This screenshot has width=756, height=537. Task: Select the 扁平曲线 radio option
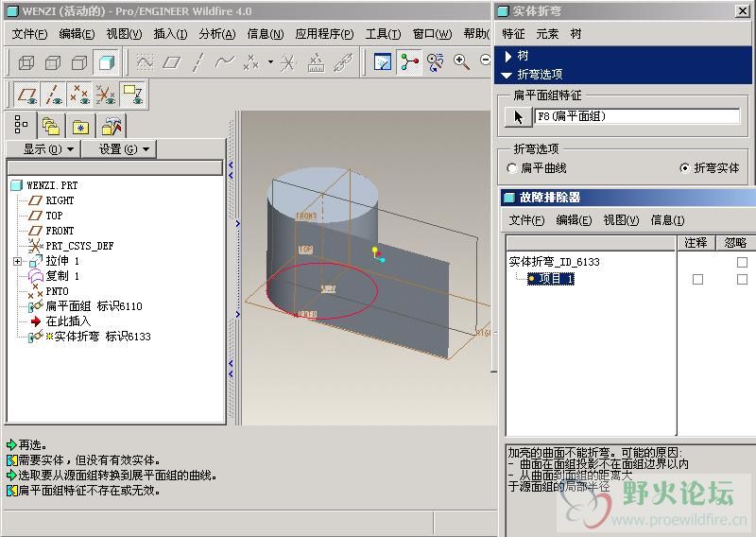512,168
